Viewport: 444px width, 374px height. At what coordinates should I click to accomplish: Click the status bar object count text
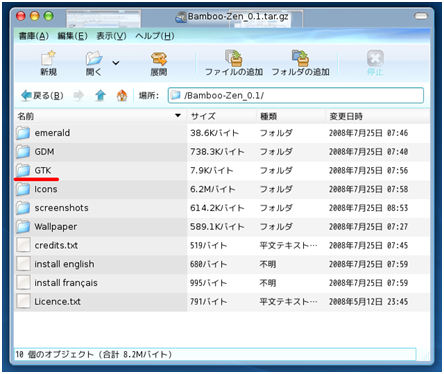point(93,354)
